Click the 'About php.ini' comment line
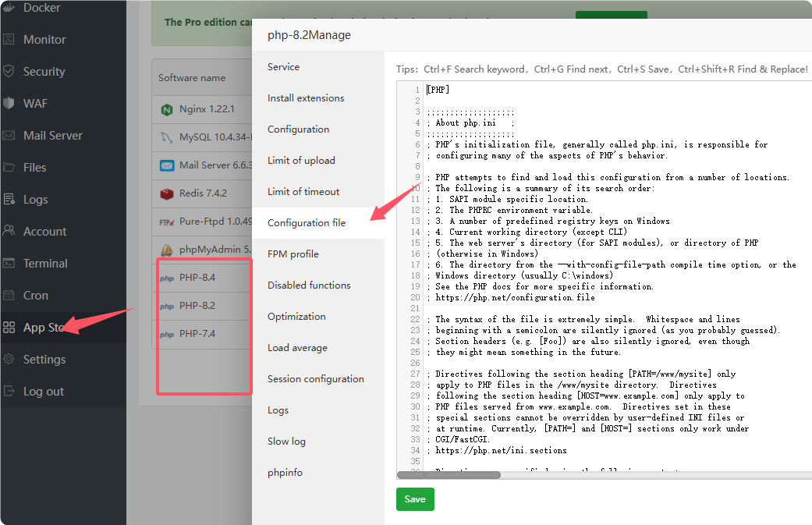The width and height of the screenshot is (812, 525). coord(470,122)
